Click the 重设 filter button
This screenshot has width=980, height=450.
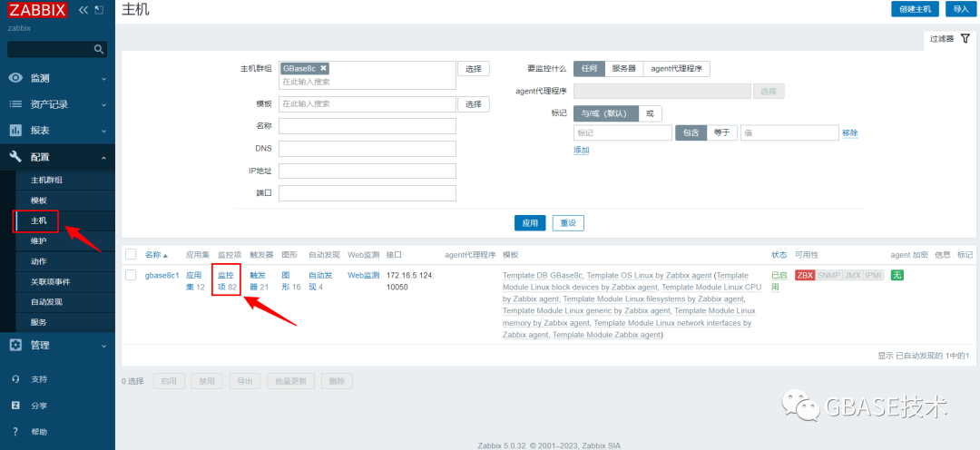568,223
